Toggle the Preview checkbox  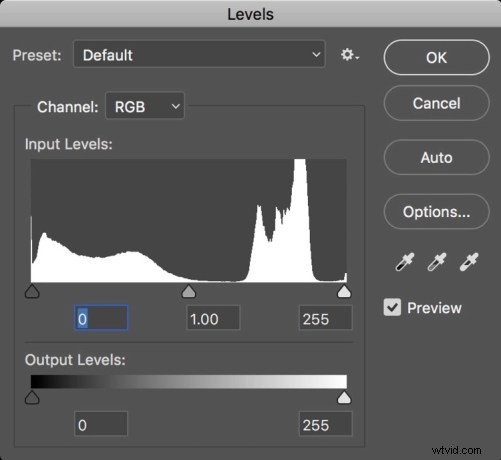(x=392, y=307)
